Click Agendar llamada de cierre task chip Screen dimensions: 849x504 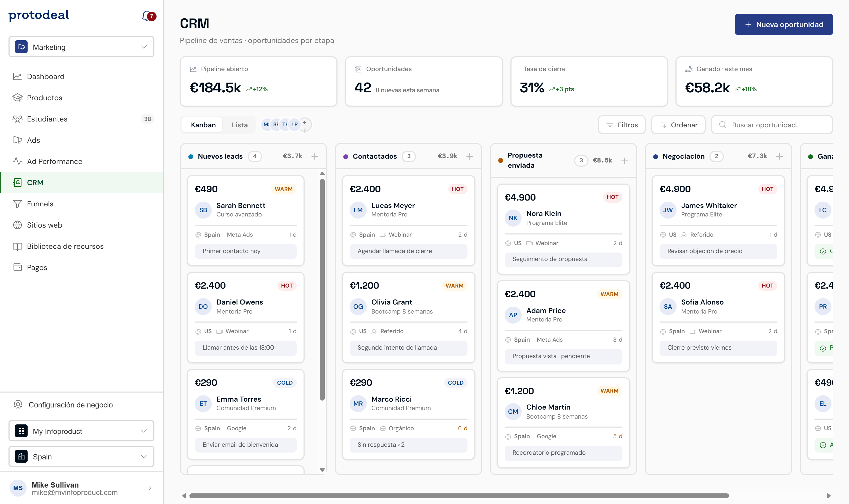point(408,251)
